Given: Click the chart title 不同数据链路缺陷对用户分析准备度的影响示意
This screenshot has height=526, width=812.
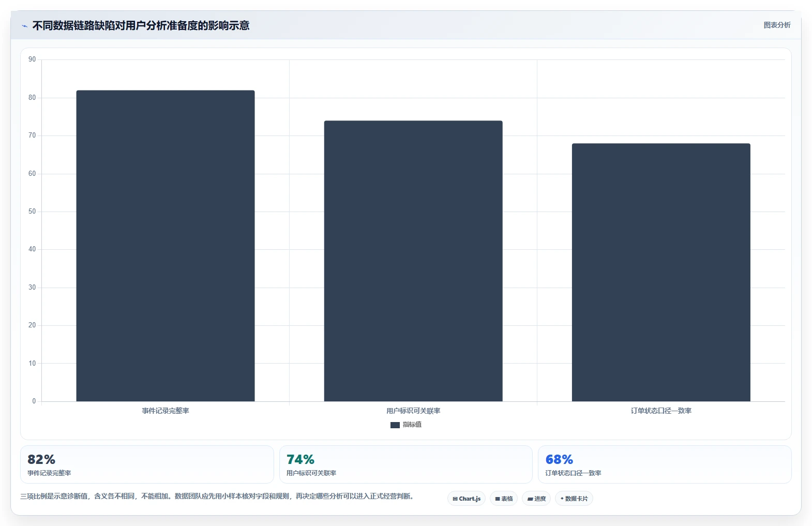Looking at the screenshot, I should tap(141, 25).
